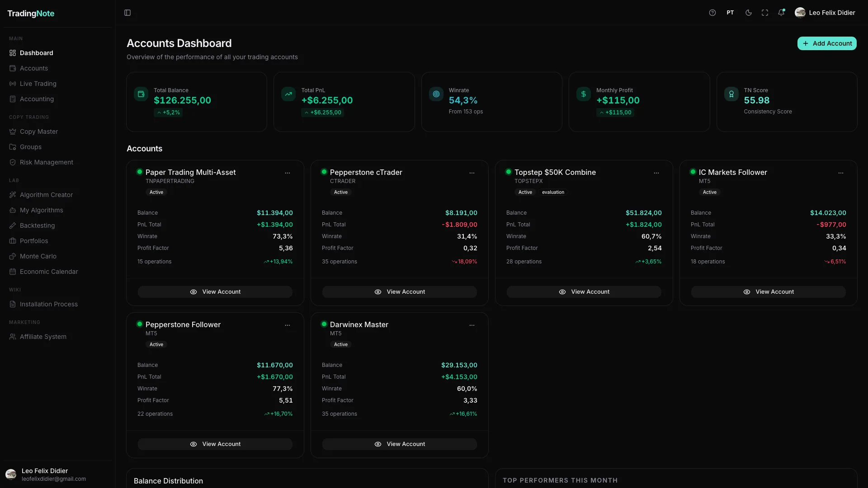Click the Live Trading broadcast icon
Viewport: 868px width, 488px height.
[x=13, y=84]
